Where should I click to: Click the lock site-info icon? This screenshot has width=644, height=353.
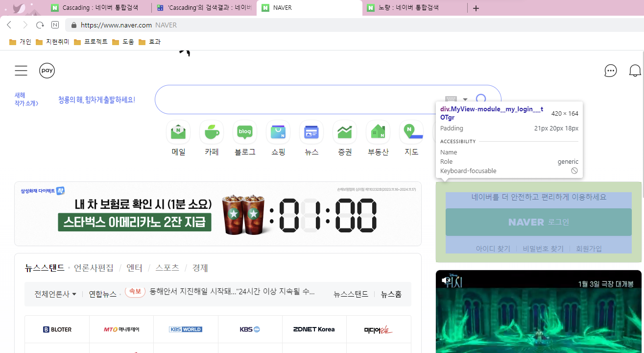(74, 25)
